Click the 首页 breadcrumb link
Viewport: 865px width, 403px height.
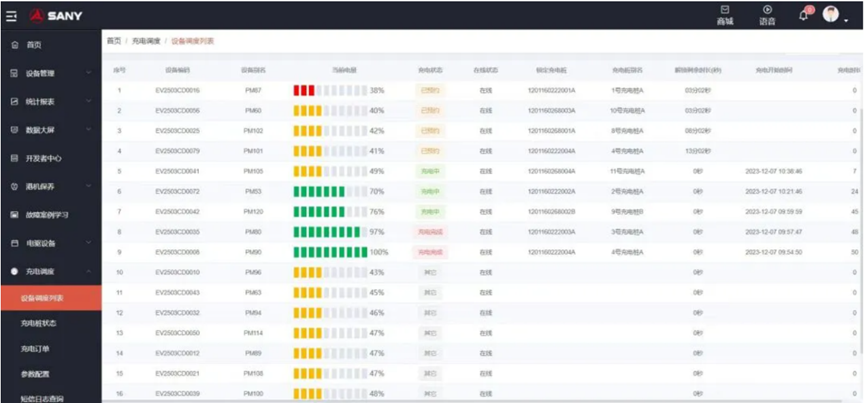pyautogui.click(x=114, y=41)
